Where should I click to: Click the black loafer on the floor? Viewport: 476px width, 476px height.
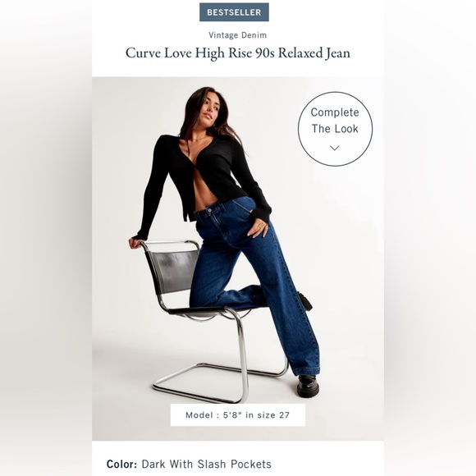309,387
